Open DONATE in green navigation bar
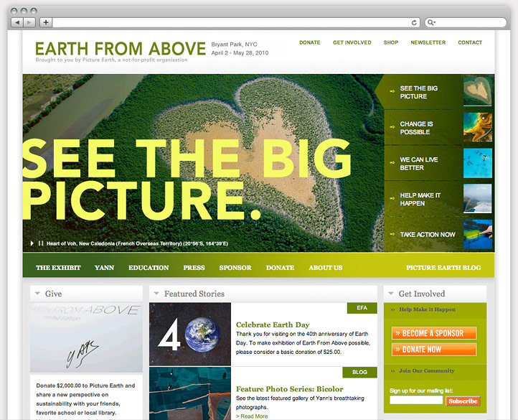 point(280,268)
